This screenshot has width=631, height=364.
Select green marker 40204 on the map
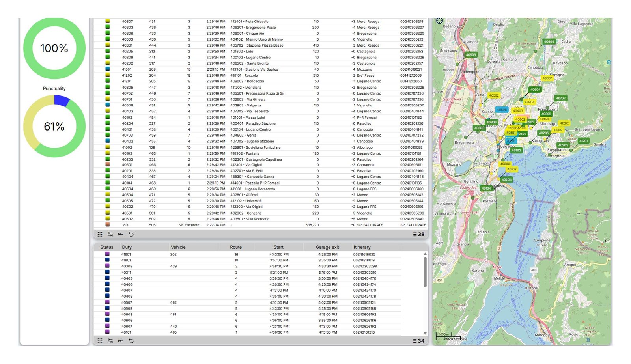pos(507,179)
